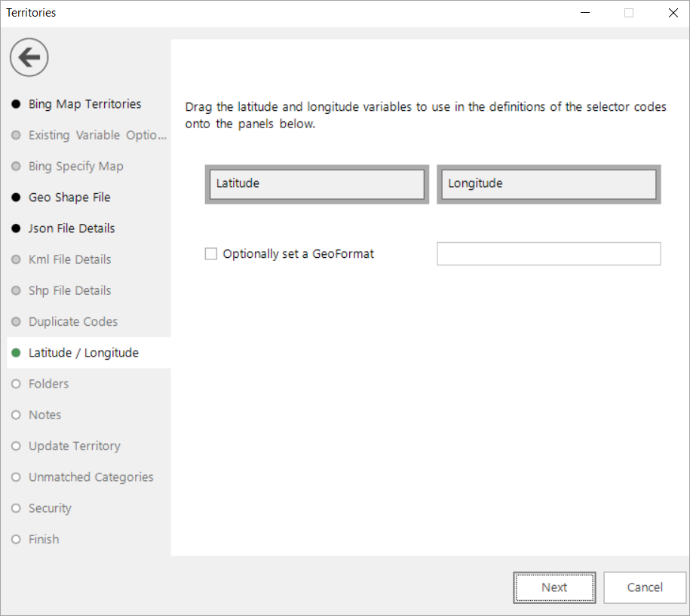Click the Next button
This screenshot has height=616, width=690.
(x=554, y=587)
